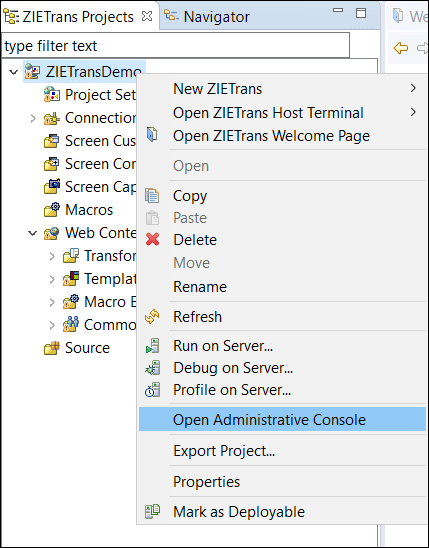Open the New ZIETrans submenu arrow
This screenshot has height=548, width=429.
pyautogui.click(x=414, y=88)
